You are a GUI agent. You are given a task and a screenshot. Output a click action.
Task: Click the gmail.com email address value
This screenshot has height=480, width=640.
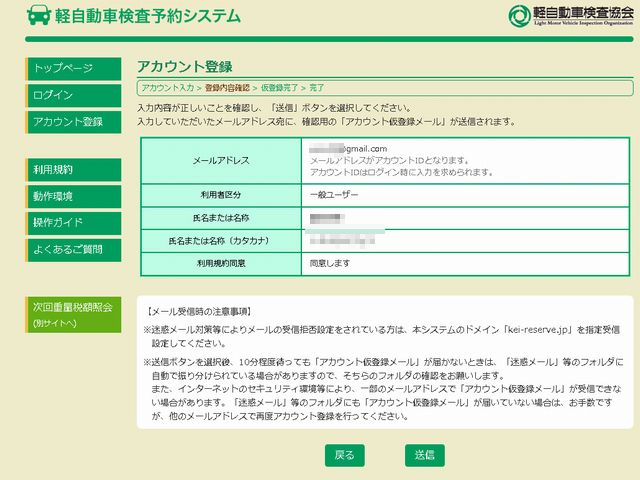click(350, 149)
